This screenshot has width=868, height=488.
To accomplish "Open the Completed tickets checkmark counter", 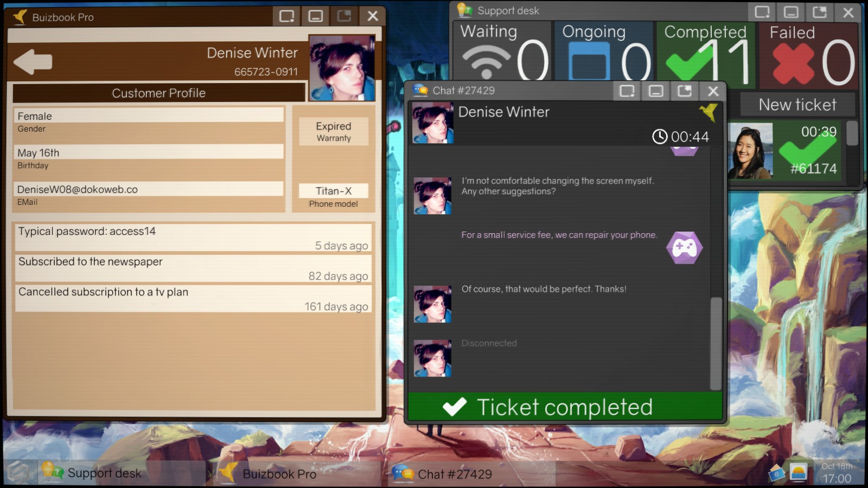I will (x=705, y=54).
